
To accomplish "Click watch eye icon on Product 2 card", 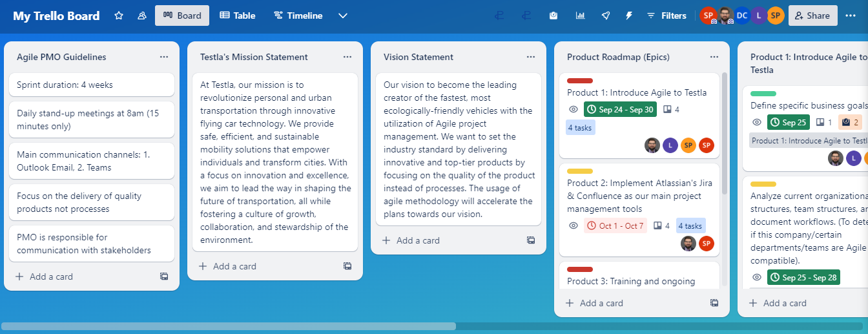I will click(573, 226).
